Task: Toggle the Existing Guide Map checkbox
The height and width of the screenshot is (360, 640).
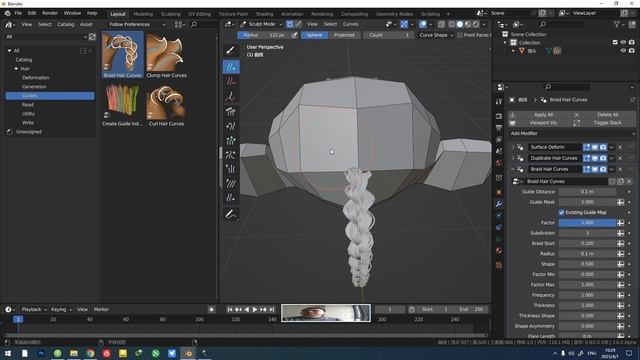Action: click(x=562, y=212)
